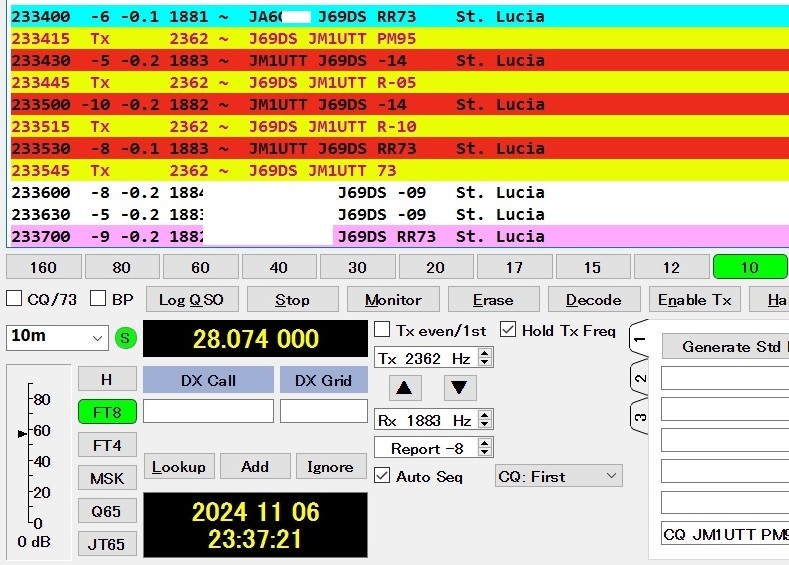
Task: Switch to message tab 1
Action: [x=640, y=339]
